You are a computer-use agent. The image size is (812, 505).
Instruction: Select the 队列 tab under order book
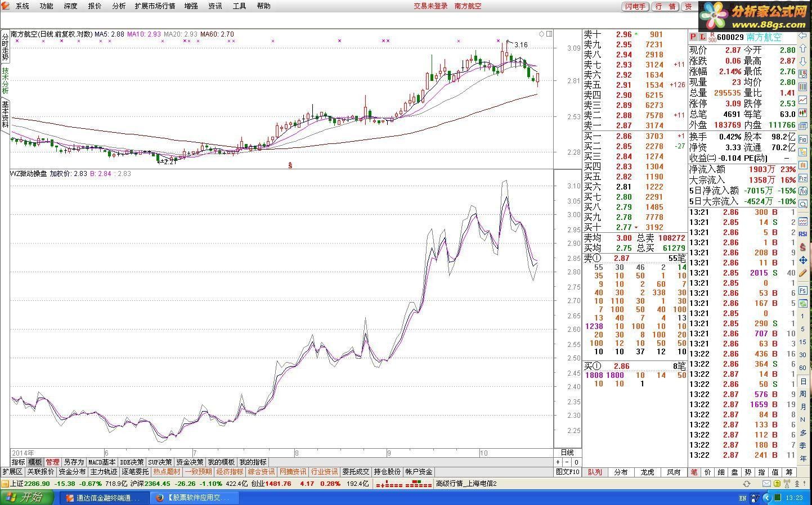coord(595,472)
